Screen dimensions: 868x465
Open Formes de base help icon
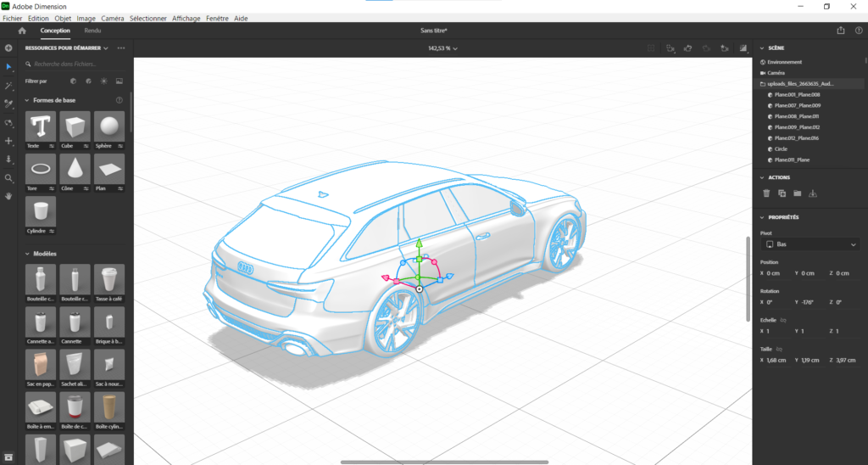point(119,100)
